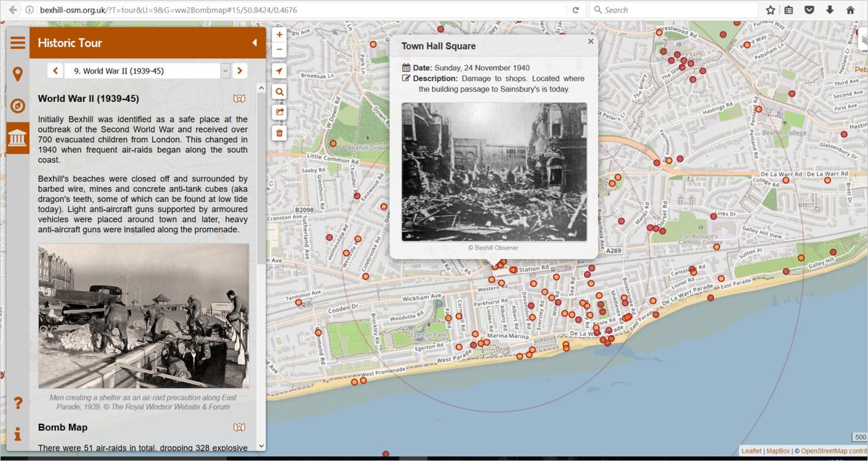
Task: Open the tour step dropdown showing World War II
Action: click(225, 70)
